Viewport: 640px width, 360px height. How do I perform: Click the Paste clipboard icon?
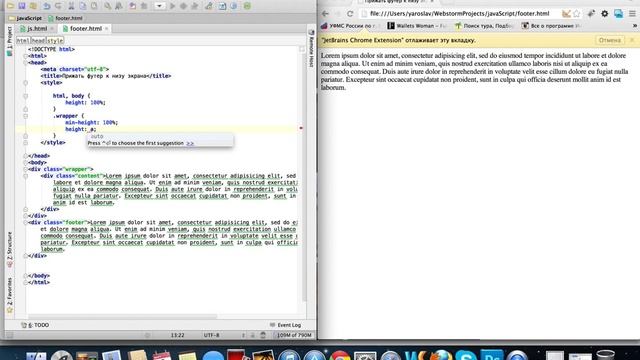point(94,6)
